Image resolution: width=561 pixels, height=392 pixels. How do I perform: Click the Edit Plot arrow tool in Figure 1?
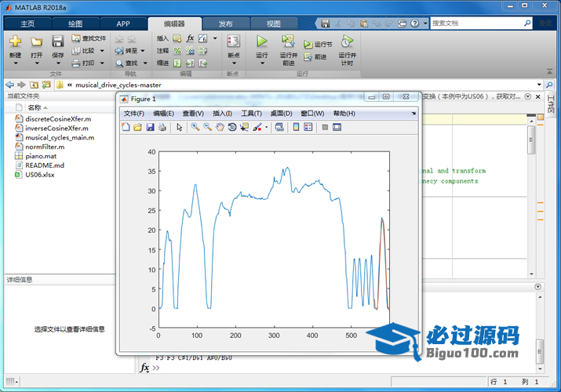pyautogui.click(x=179, y=127)
